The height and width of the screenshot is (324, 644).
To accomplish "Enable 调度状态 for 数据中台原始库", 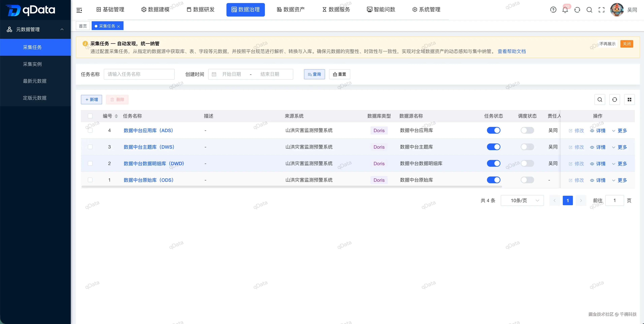I will (x=527, y=180).
